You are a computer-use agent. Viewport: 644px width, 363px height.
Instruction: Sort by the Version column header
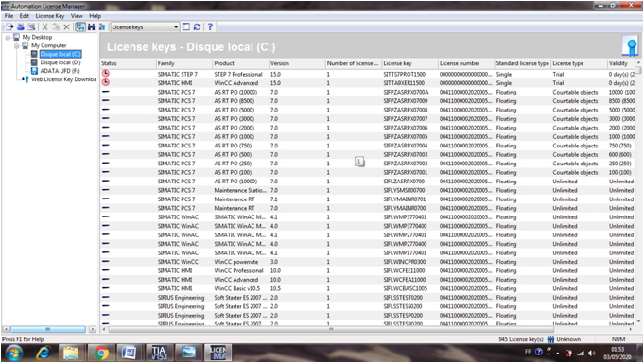click(297, 63)
